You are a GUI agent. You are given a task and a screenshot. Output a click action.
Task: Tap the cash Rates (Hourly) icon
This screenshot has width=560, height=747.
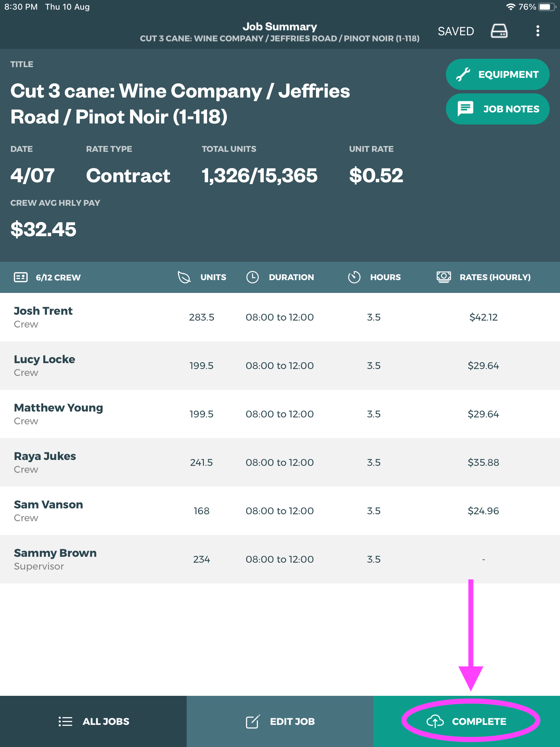point(444,277)
